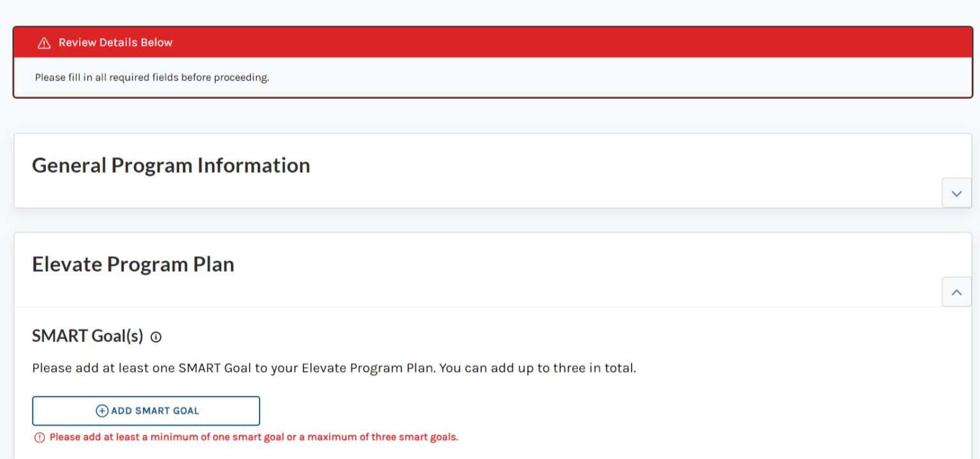
Task: Select the Elevate Program Plan section title
Action: tap(133, 264)
